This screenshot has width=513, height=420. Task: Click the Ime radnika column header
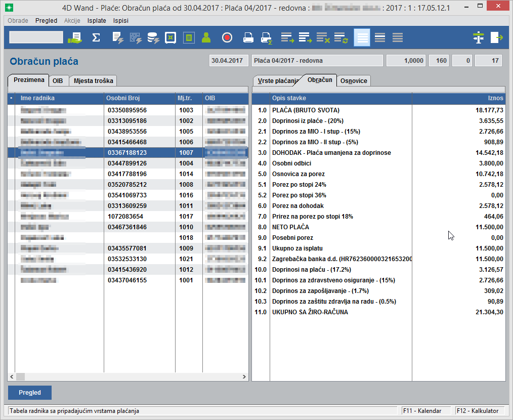59,98
